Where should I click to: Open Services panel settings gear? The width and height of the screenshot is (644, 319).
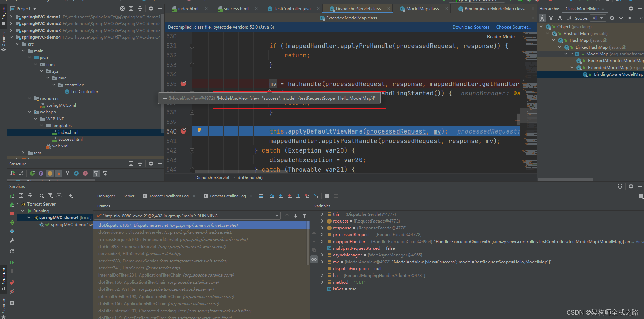point(631,186)
